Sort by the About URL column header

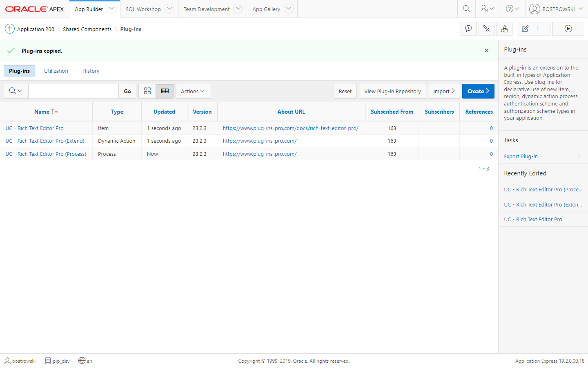point(291,112)
